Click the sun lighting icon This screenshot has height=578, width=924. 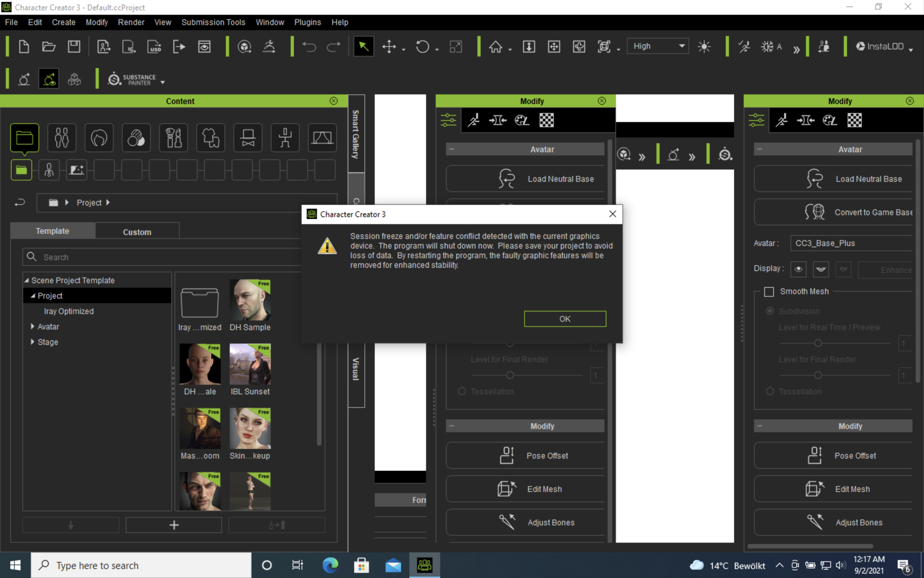[704, 47]
